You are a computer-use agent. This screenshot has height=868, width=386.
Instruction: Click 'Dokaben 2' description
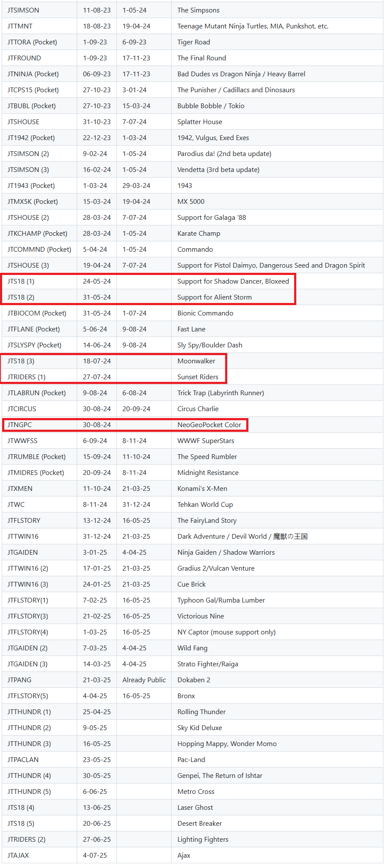pyautogui.click(x=194, y=680)
